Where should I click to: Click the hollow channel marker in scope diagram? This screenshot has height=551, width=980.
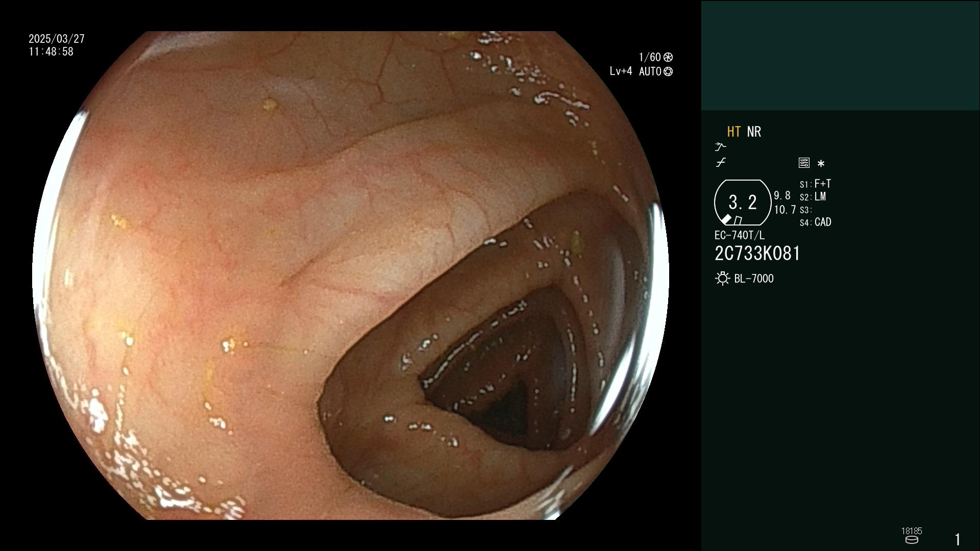738,220
